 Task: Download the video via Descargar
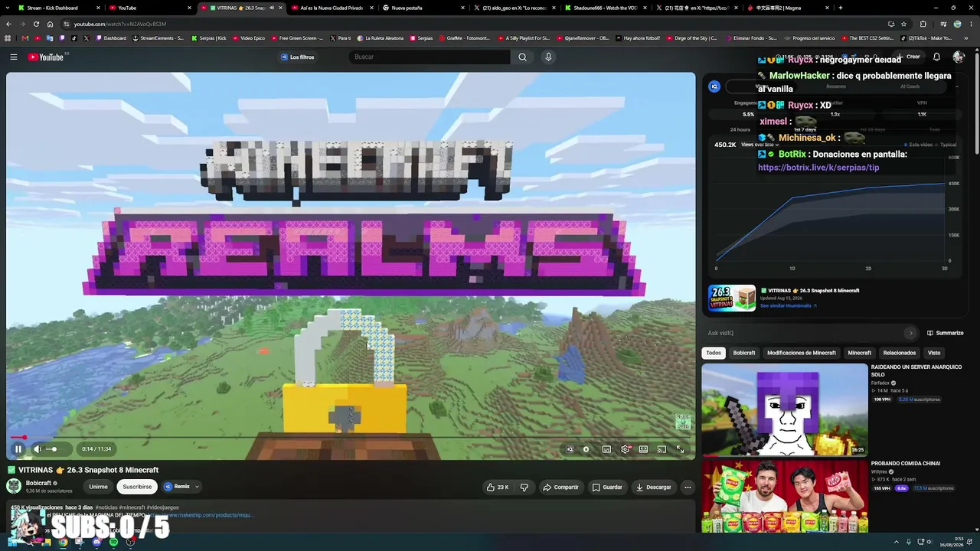(653, 487)
